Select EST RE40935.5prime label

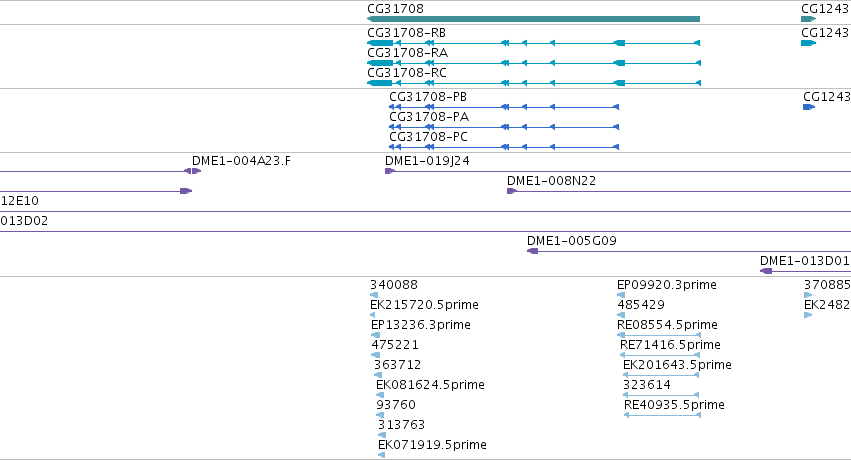[x=674, y=405]
